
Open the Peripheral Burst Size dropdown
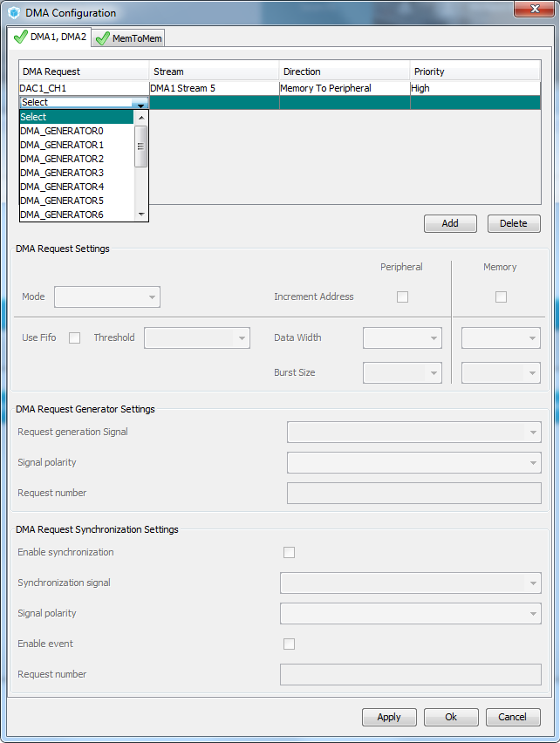point(402,373)
